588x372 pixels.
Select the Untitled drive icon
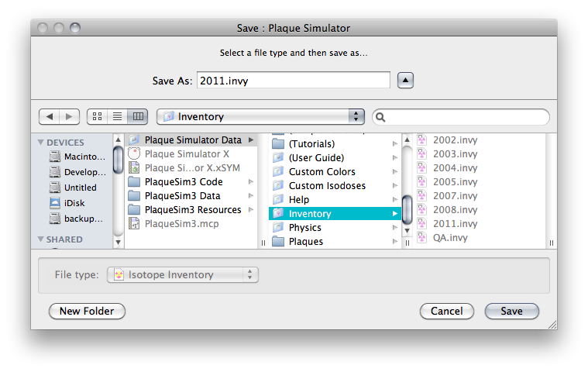55,187
